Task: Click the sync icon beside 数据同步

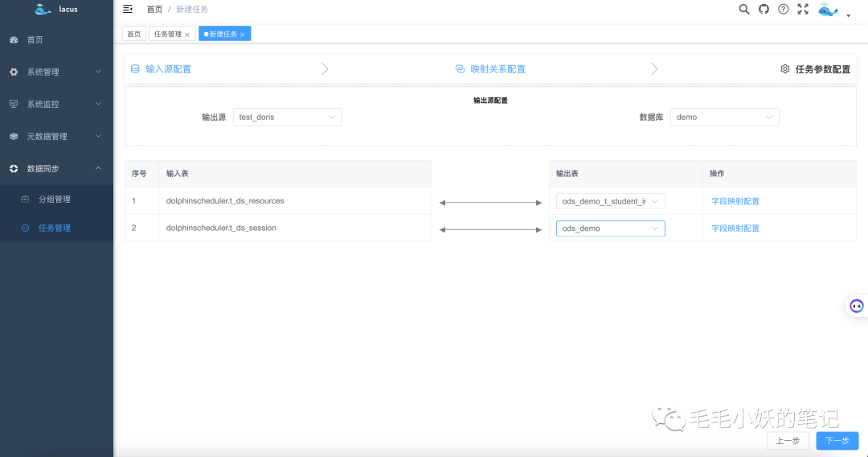Action: point(14,168)
